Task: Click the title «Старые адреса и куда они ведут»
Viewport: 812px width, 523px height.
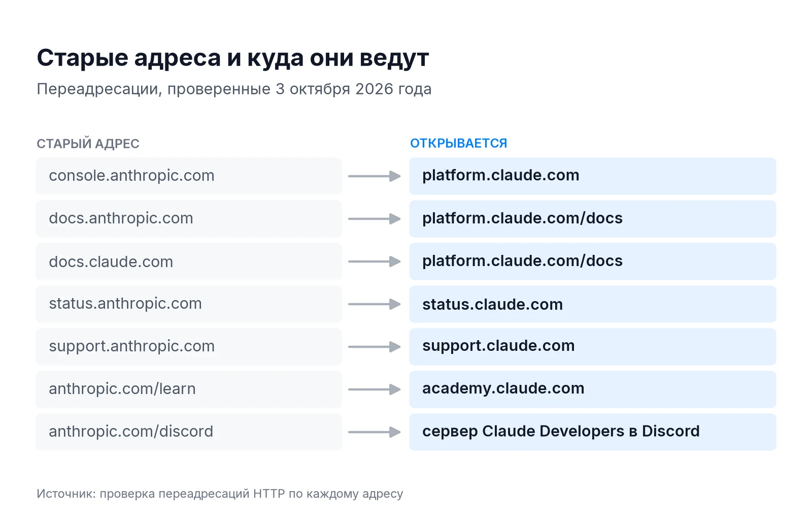Action: pos(233,58)
